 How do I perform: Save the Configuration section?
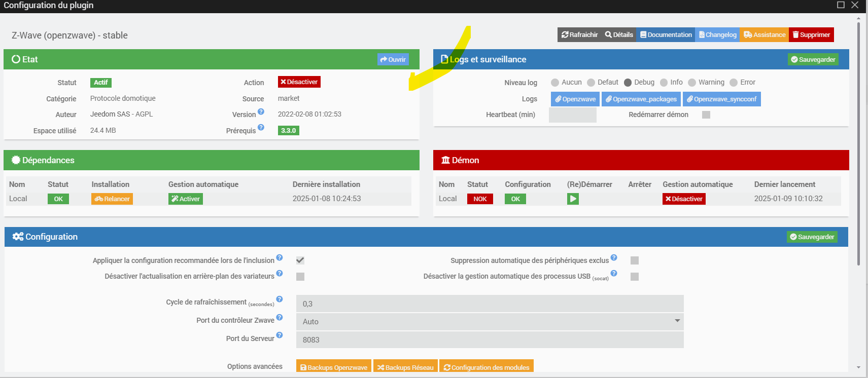pos(812,237)
